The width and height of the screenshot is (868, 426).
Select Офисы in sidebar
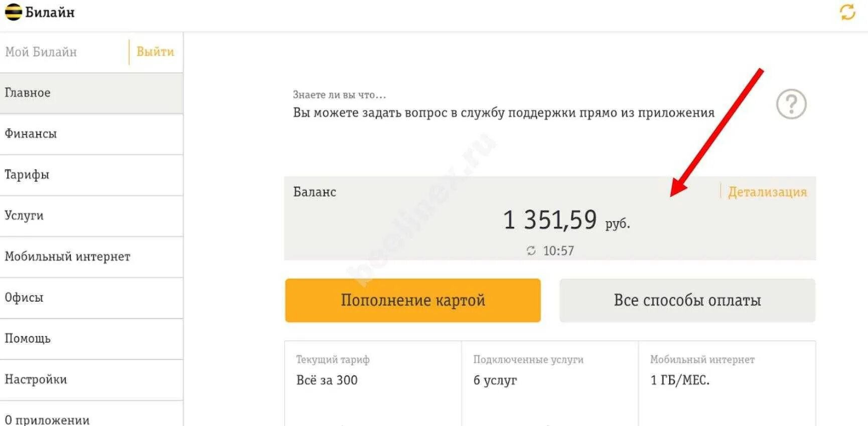tap(91, 298)
